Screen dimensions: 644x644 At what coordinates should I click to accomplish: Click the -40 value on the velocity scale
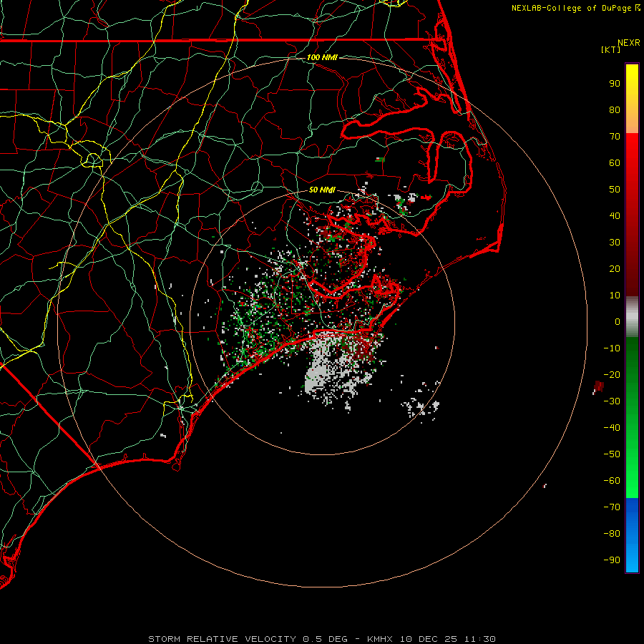(612, 428)
